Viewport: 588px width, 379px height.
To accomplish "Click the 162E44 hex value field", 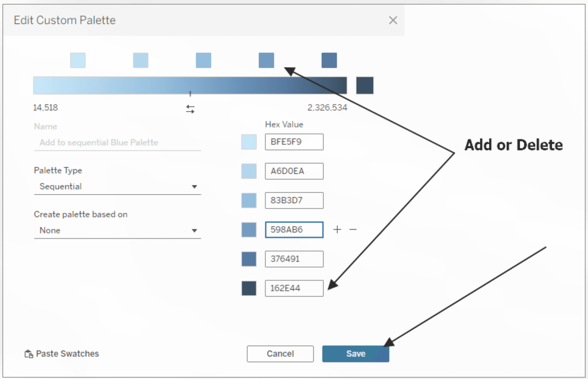I will tap(294, 288).
